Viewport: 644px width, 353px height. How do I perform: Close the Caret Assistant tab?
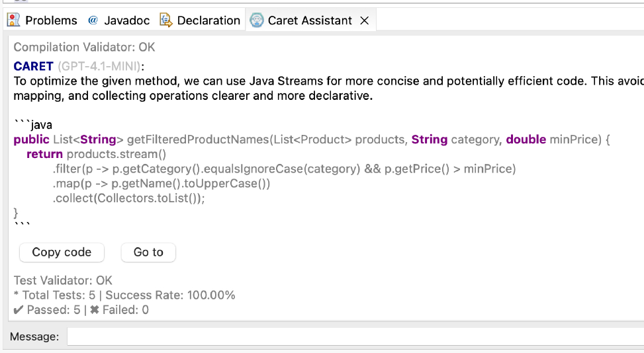coord(364,20)
